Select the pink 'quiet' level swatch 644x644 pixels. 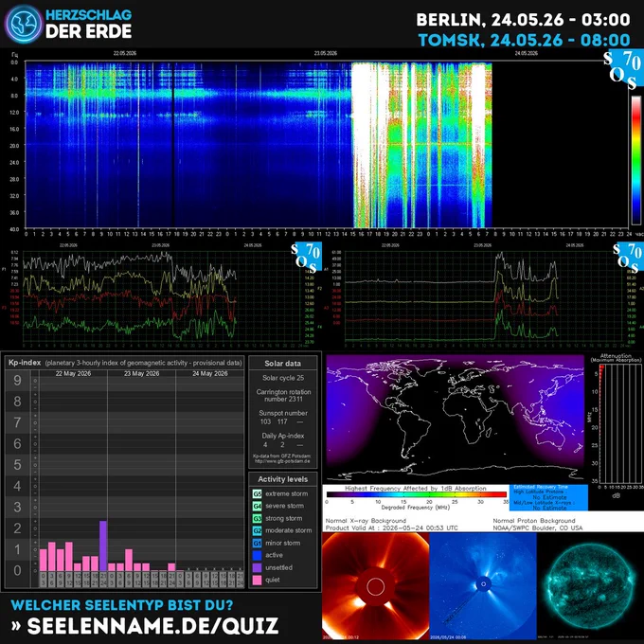[x=257, y=580]
